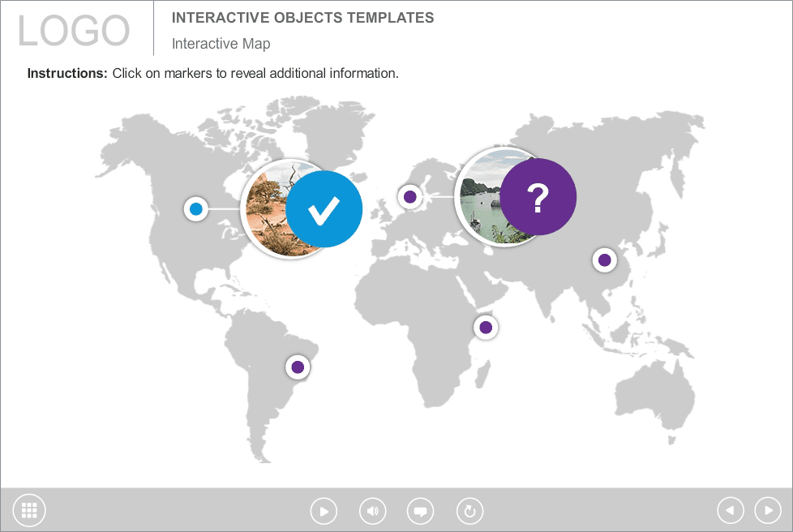Select the purple marker on China
This screenshot has height=532, width=793.
pos(605,260)
